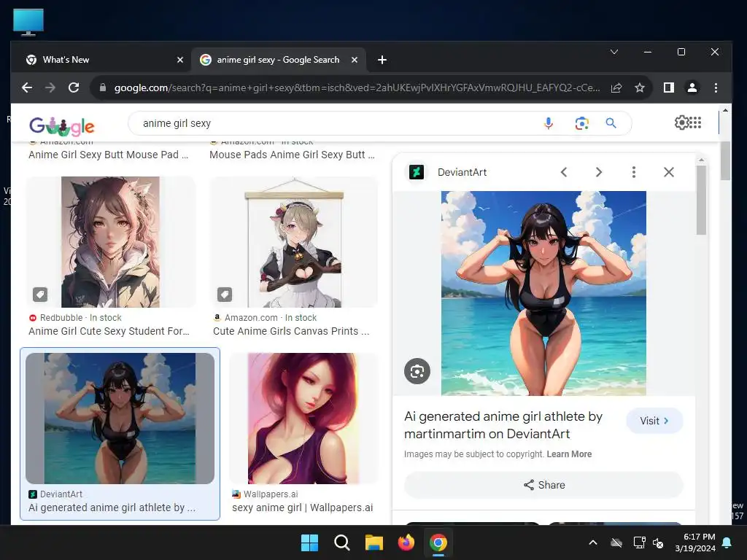This screenshot has width=747, height=560.
Task: Select DeviantArt athlete result thumbnail
Action: pyautogui.click(x=120, y=418)
